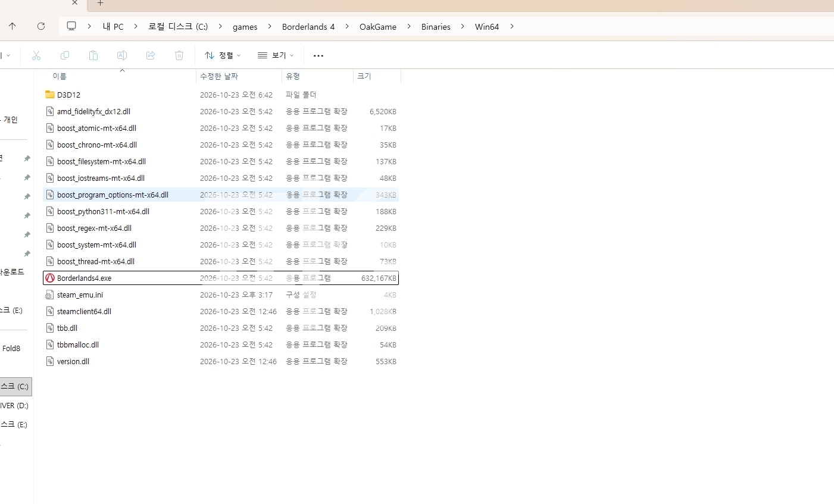Click the Refresh icon near address bar
The height and width of the screenshot is (504, 834).
[x=41, y=26]
